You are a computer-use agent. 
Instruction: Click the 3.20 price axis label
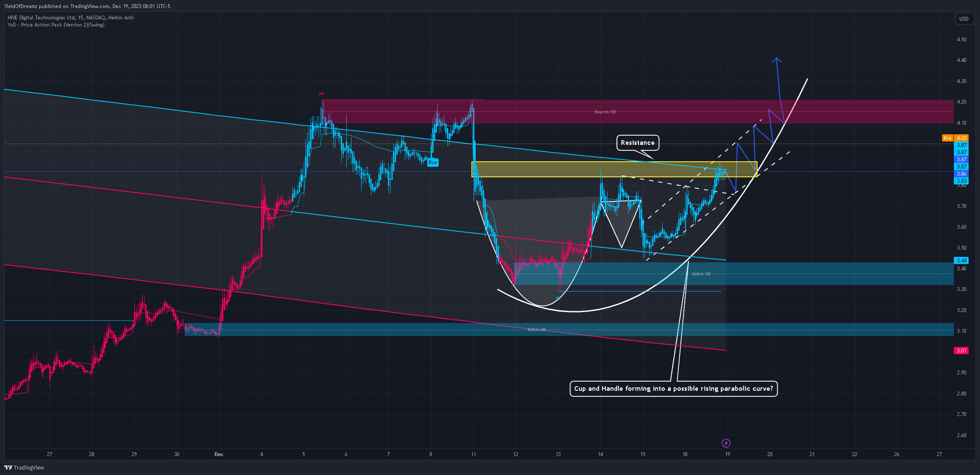tap(961, 310)
